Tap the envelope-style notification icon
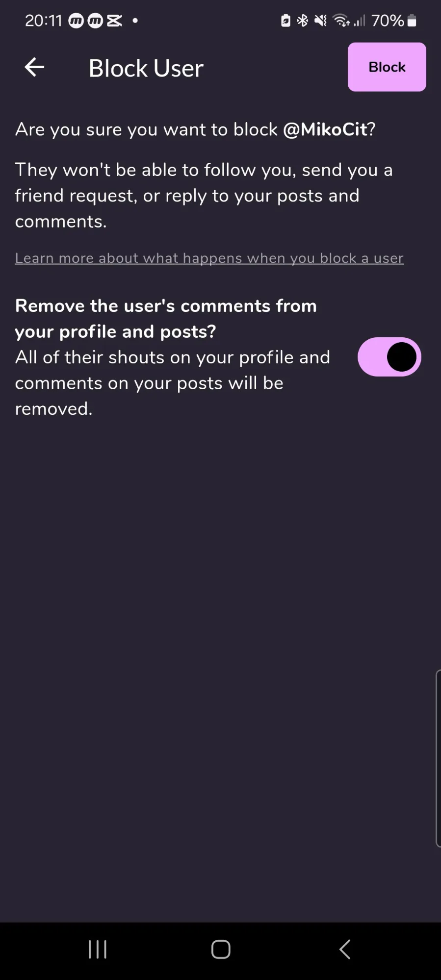The height and width of the screenshot is (980, 441). click(114, 21)
